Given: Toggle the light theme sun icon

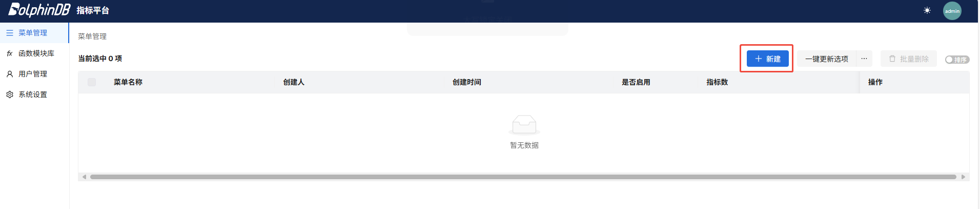Looking at the screenshot, I should pyautogui.click(x=927, y=10).
